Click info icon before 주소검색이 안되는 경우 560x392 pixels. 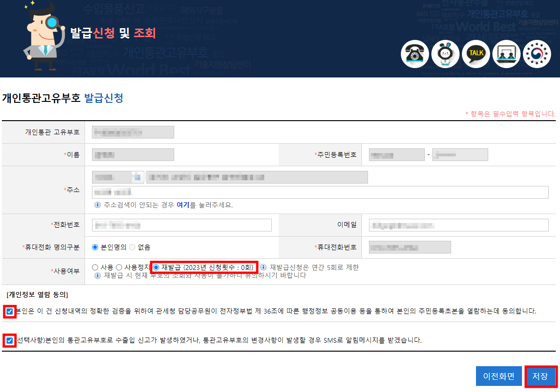(97, 205)
